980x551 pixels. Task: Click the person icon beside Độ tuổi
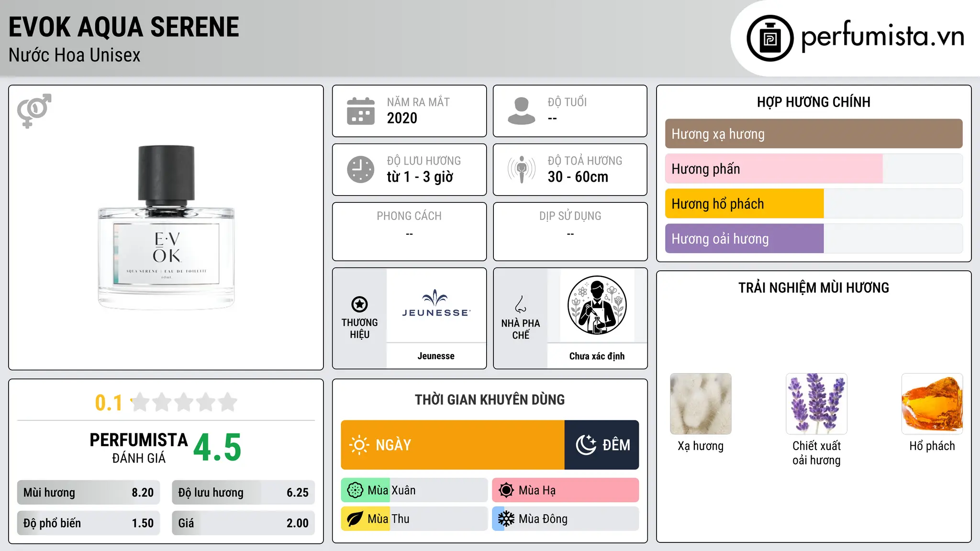pyautogui.click(x=522, y=111)
